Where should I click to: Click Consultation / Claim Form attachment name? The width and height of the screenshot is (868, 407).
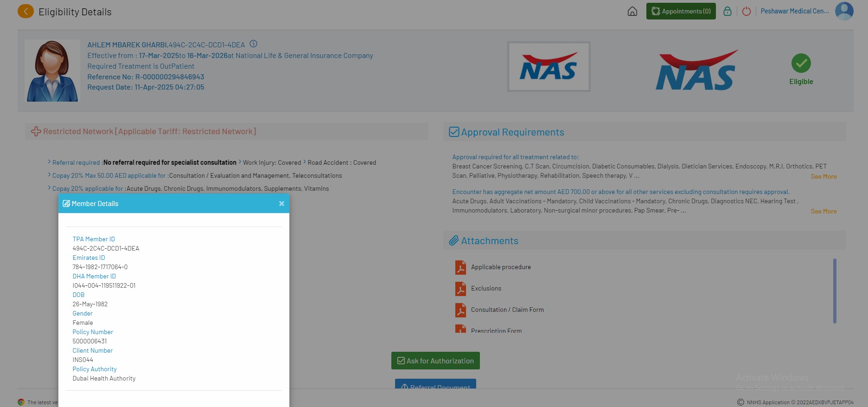[507, 310]
